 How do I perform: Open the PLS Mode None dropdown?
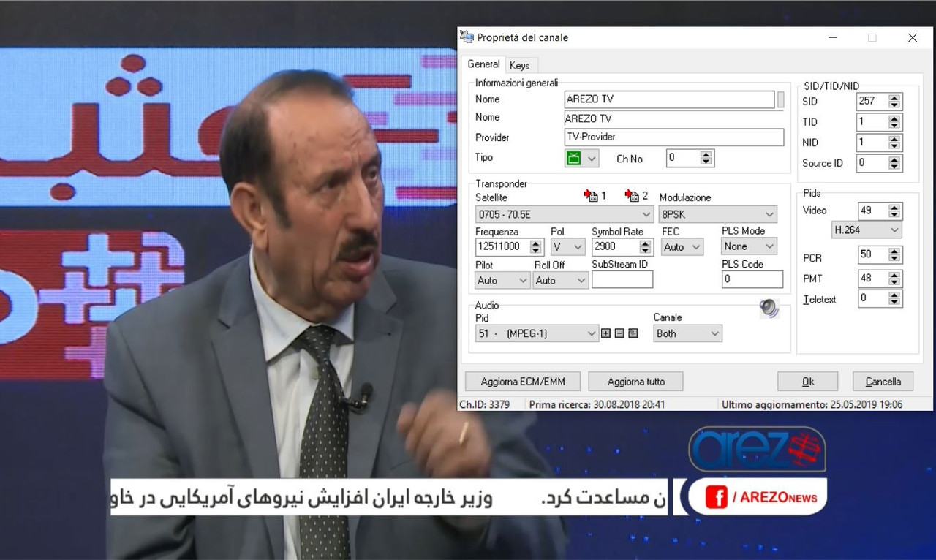coord(749,246)
